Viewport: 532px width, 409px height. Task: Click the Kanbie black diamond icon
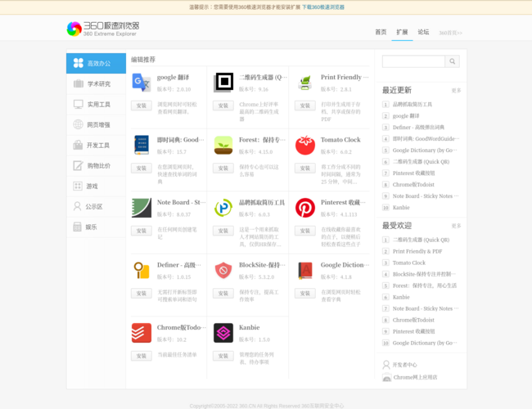point(223,333)
